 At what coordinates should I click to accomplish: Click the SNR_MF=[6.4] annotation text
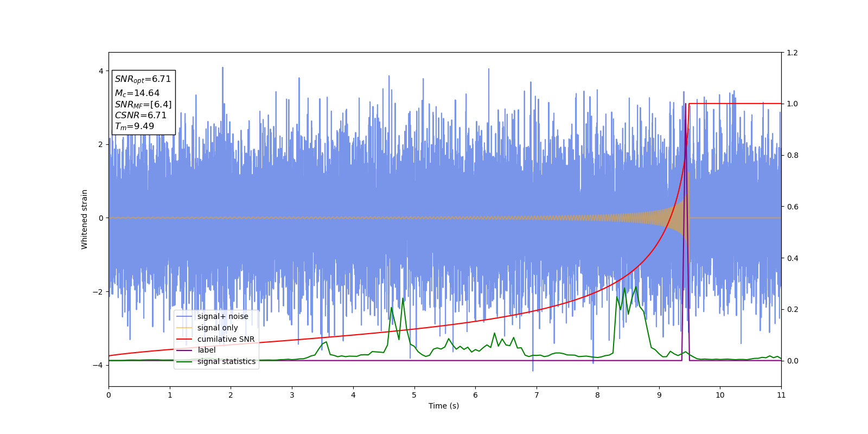143,105
